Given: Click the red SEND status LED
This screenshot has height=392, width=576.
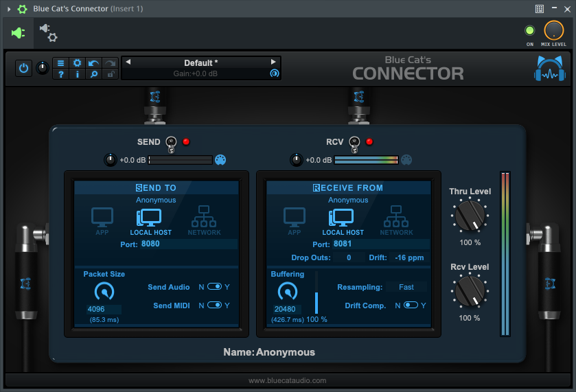Looking at the screenshot, I should 186,141.
